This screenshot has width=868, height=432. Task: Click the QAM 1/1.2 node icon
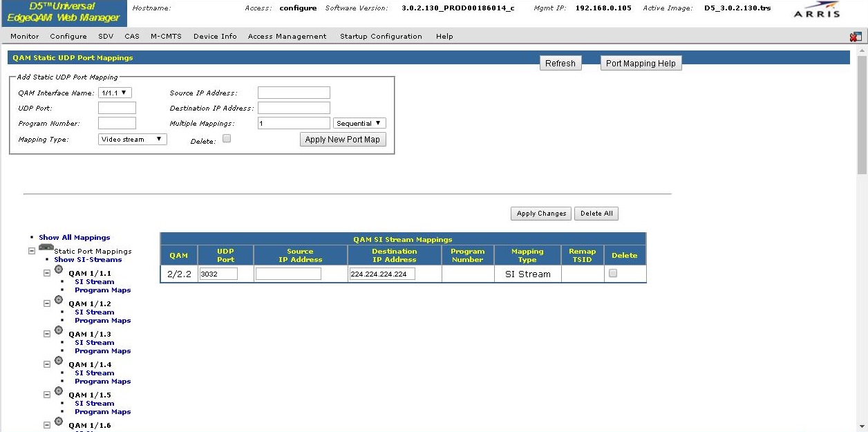(x=59, y=300)
